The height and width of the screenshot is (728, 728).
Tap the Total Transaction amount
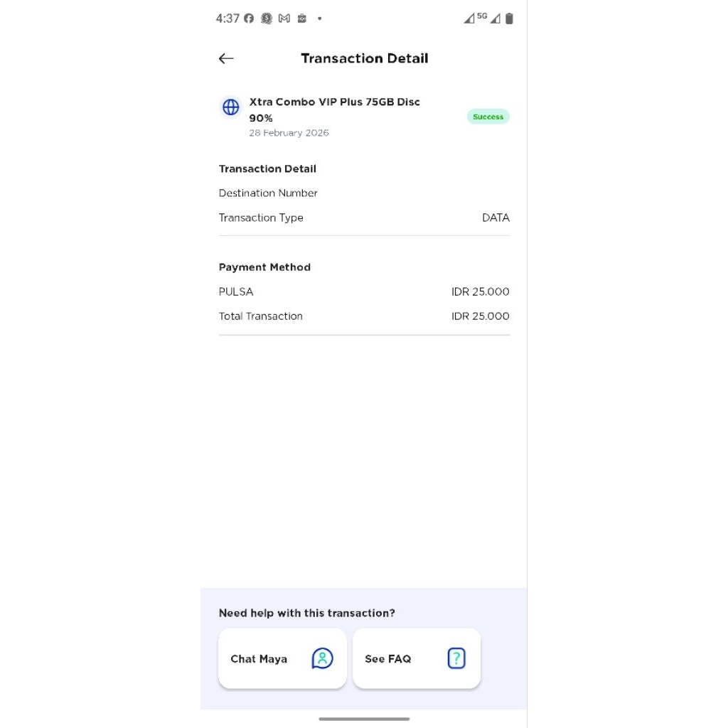pos(480,316)
